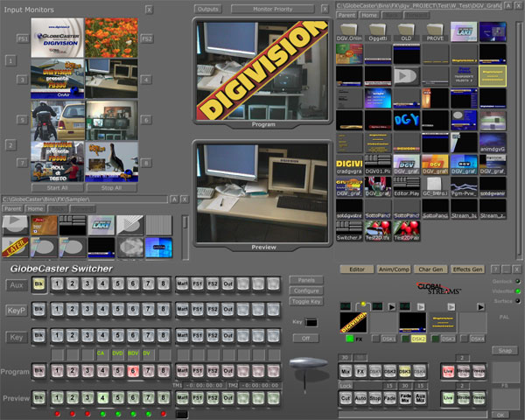Select the Mix transition button
This screenshot has height=420, width=525.
point(346,371)
